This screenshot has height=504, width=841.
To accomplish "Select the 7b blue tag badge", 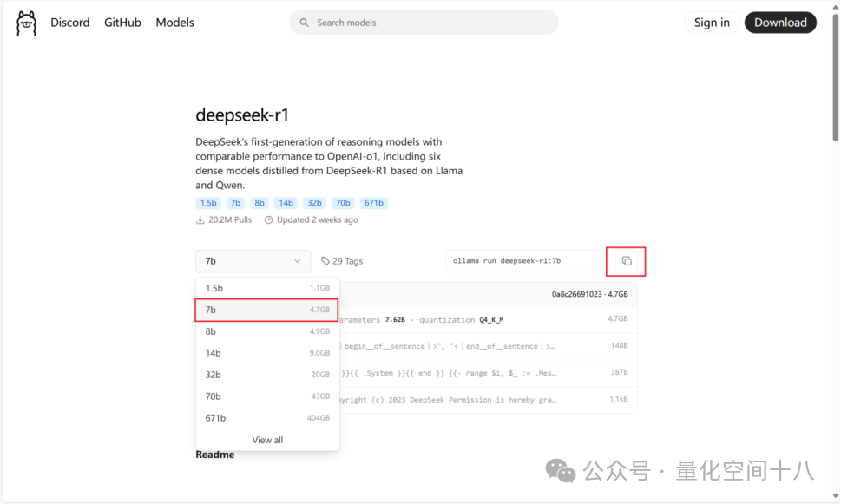I will (x=235, y=203).
